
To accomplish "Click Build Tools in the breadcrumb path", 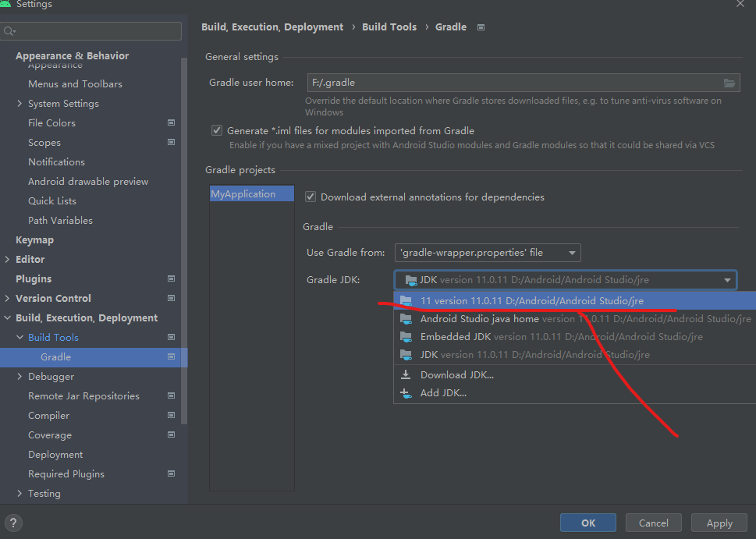I will [389, 27].
